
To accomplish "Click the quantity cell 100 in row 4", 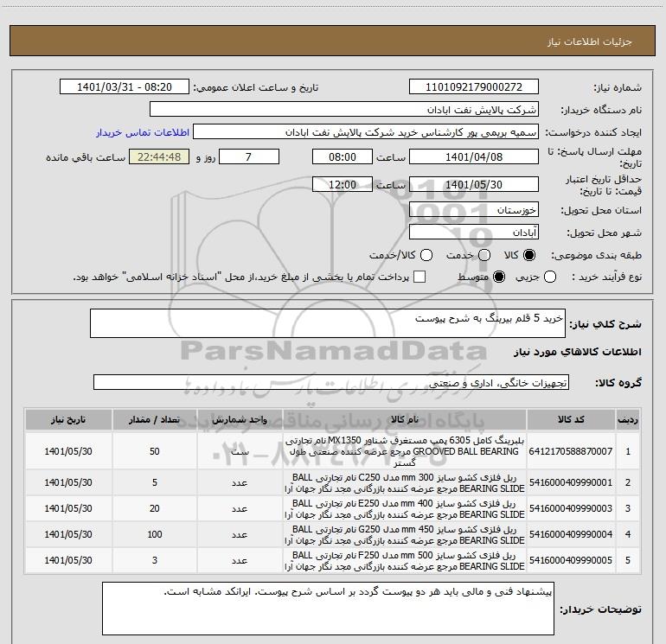I will tap(155, 534).
